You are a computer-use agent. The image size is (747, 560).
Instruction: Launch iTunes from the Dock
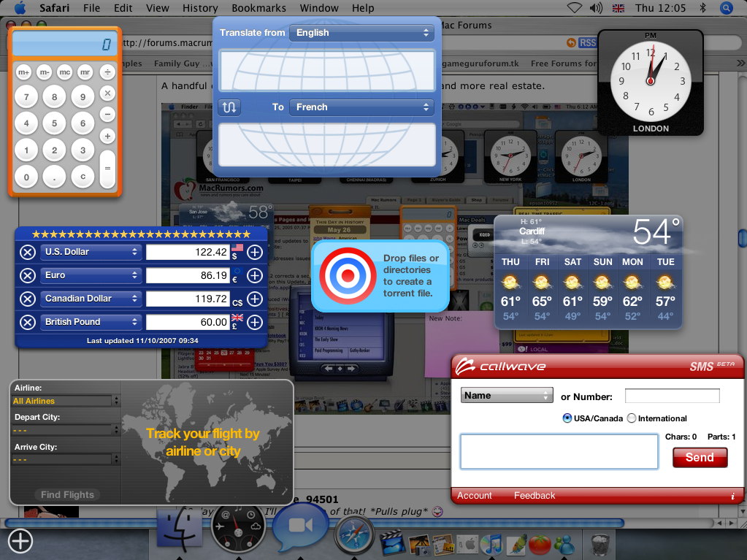click(x=491, y=544)
